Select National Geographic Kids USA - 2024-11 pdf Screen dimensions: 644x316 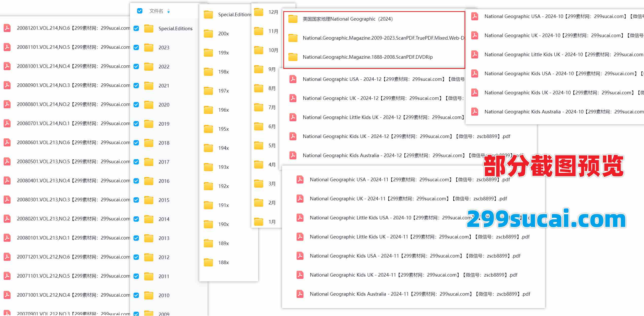(415, 256)
